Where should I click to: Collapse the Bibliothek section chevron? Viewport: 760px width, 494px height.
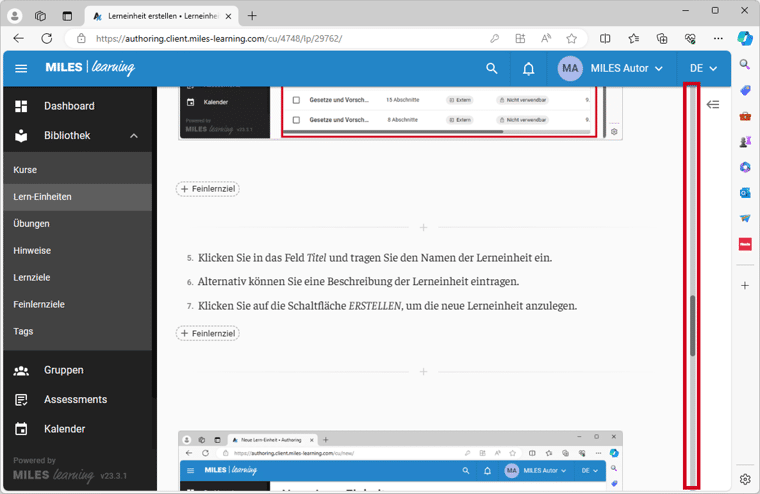[x=134, y=136]
